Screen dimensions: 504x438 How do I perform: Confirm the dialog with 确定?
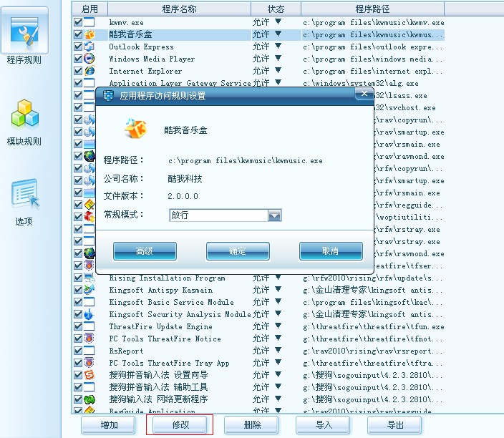[x=238, y=251]
